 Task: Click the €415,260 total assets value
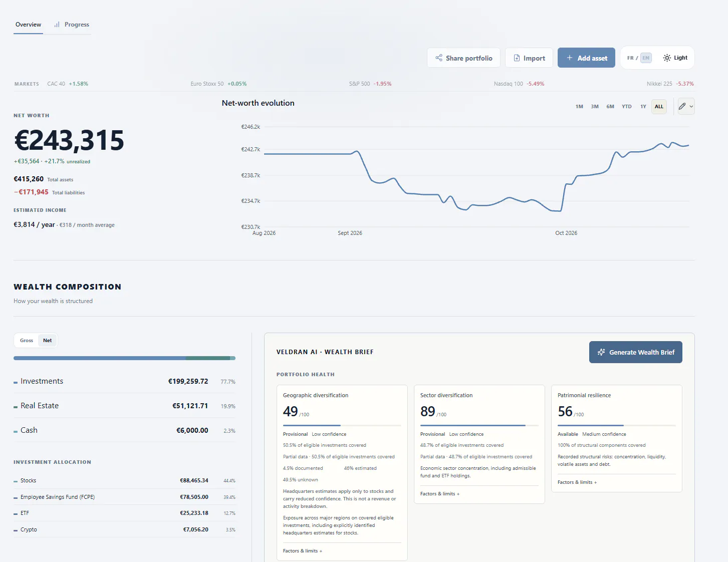point(29,179)
